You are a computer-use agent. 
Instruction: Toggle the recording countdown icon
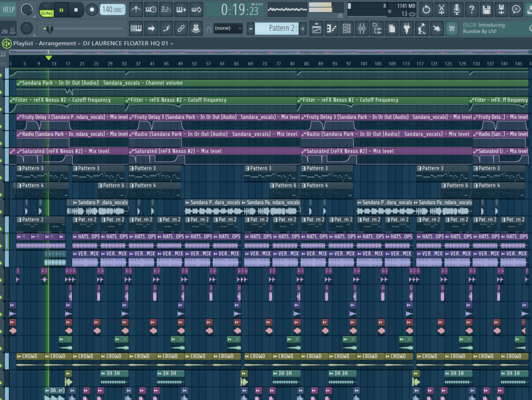166,10
